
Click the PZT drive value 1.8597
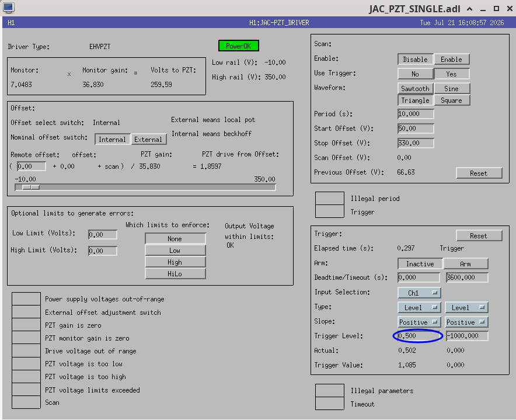[x=211, y=166]
